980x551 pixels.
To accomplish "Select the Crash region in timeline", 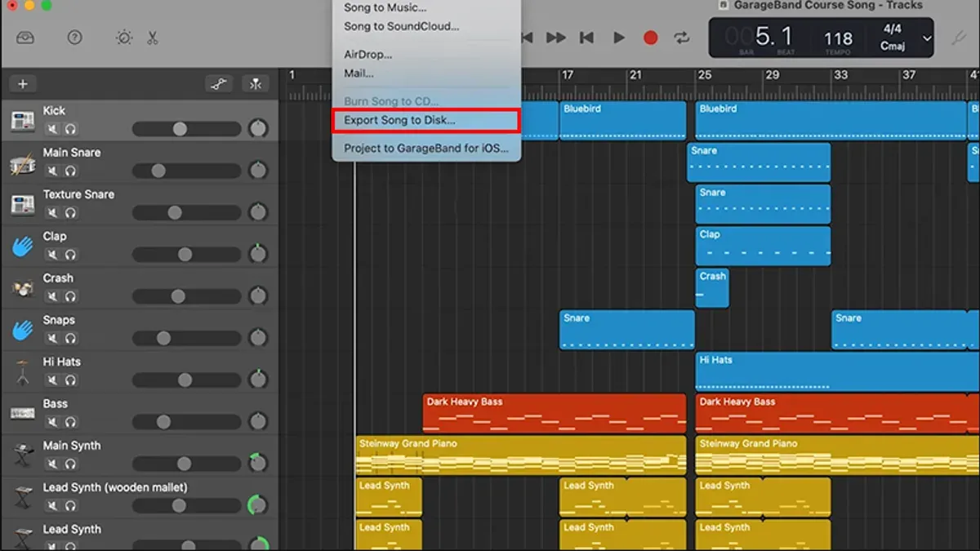I will (712, 288).
